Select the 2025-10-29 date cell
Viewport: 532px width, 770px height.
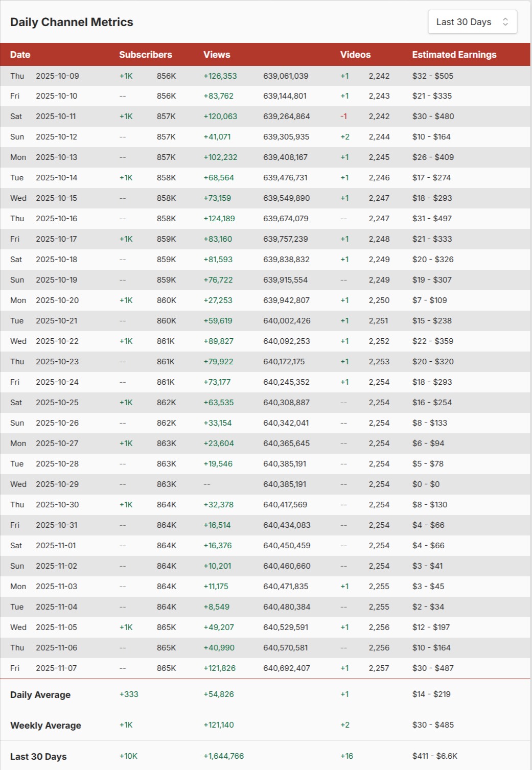click(57, 484)
